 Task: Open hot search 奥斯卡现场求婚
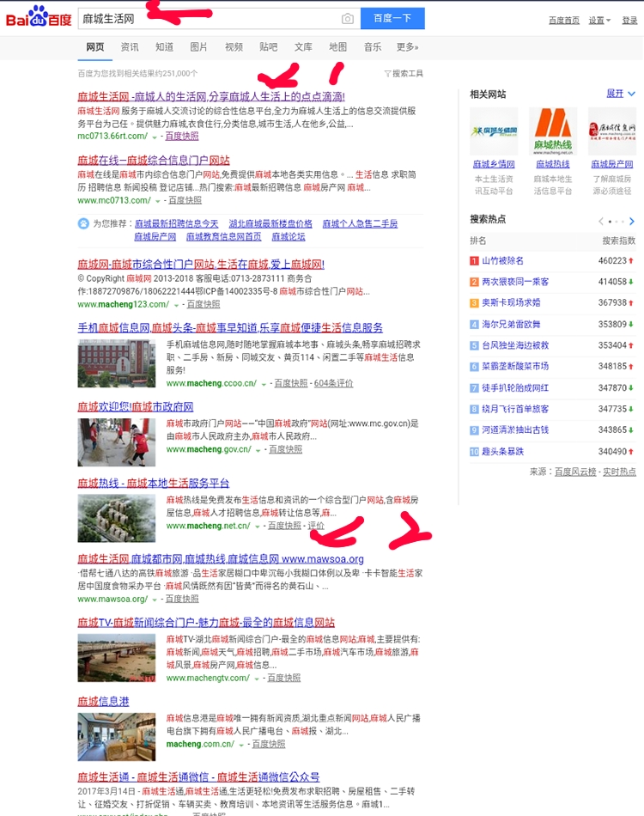(x=511, y=303)
